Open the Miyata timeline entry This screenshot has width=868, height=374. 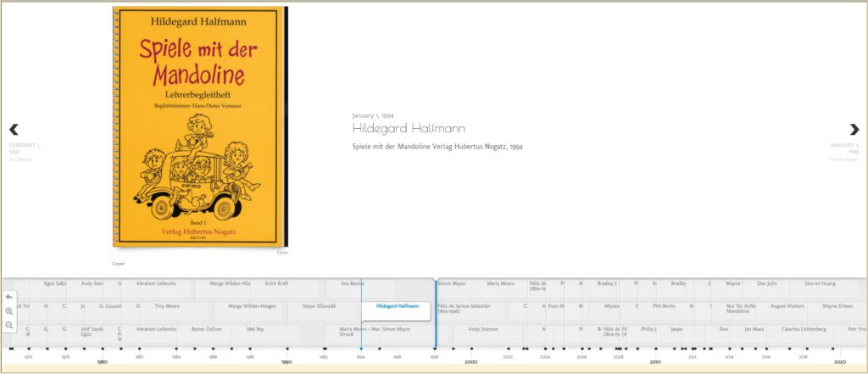(612, 306)
